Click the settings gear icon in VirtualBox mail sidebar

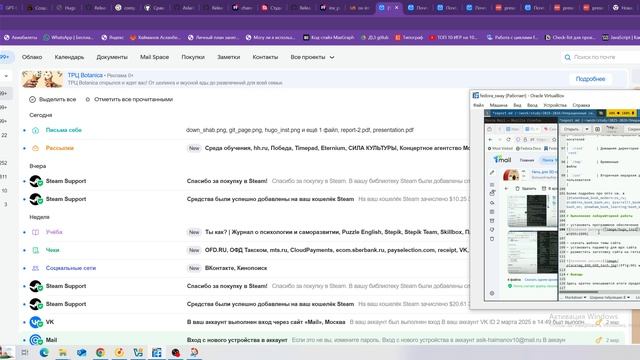pos(492,293)
